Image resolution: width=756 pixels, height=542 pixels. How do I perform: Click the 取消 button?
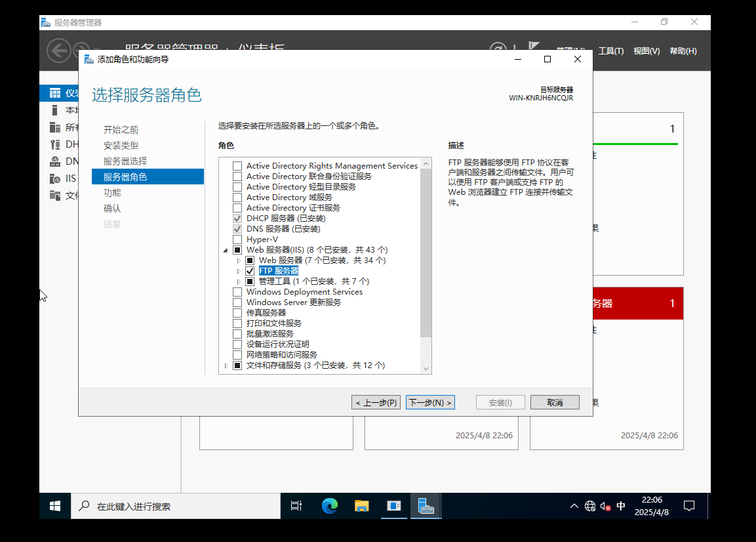(x=555, y=402)
